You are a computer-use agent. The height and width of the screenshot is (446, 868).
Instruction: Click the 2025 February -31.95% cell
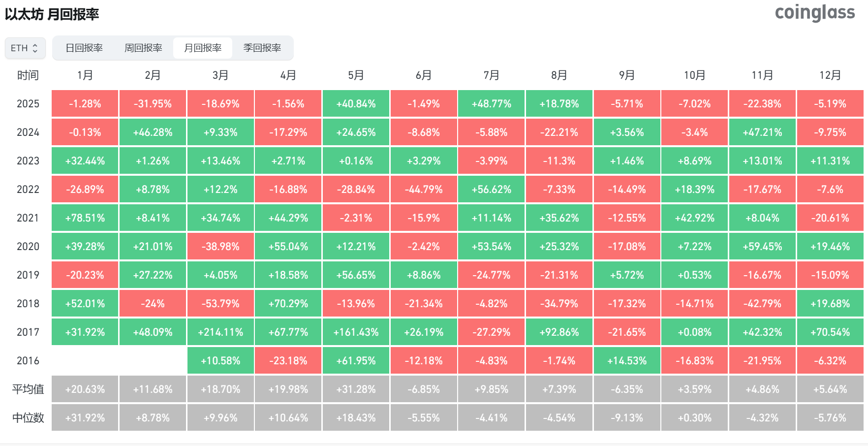[153, 104]
